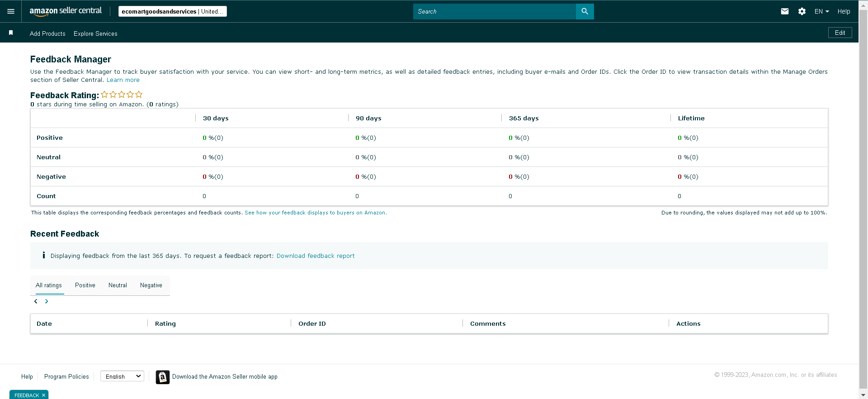Click the Rating column header

(165, 323)
